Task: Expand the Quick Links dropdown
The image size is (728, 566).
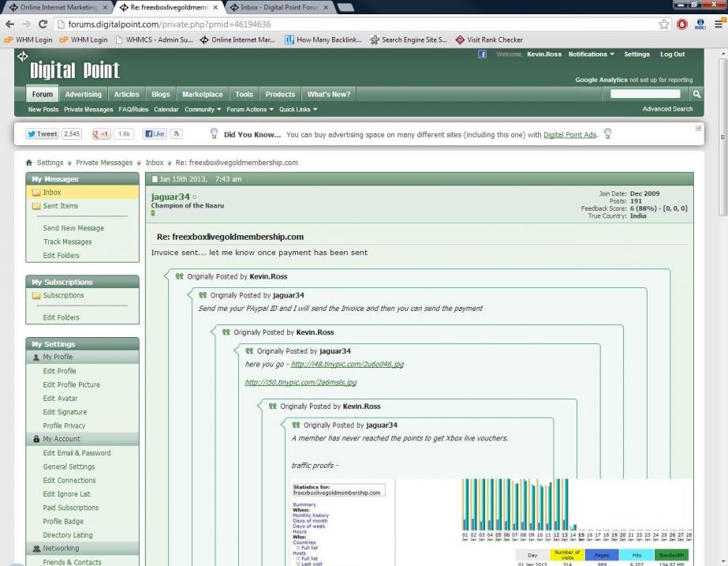Action: 298,110
